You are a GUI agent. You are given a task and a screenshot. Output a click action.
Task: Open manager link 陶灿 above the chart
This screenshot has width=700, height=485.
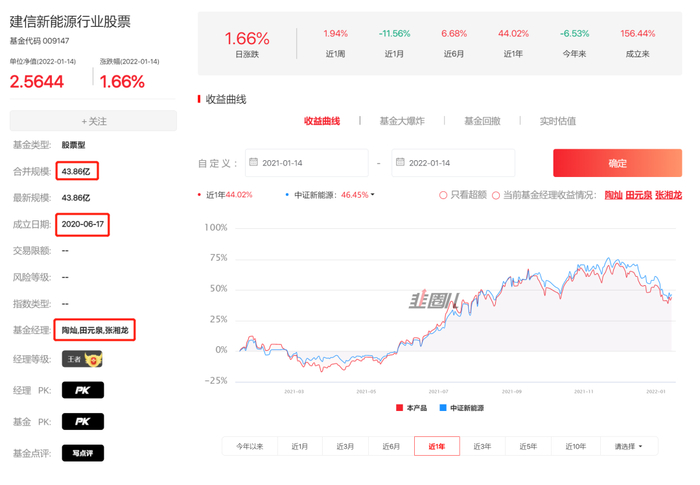[613, 195]
